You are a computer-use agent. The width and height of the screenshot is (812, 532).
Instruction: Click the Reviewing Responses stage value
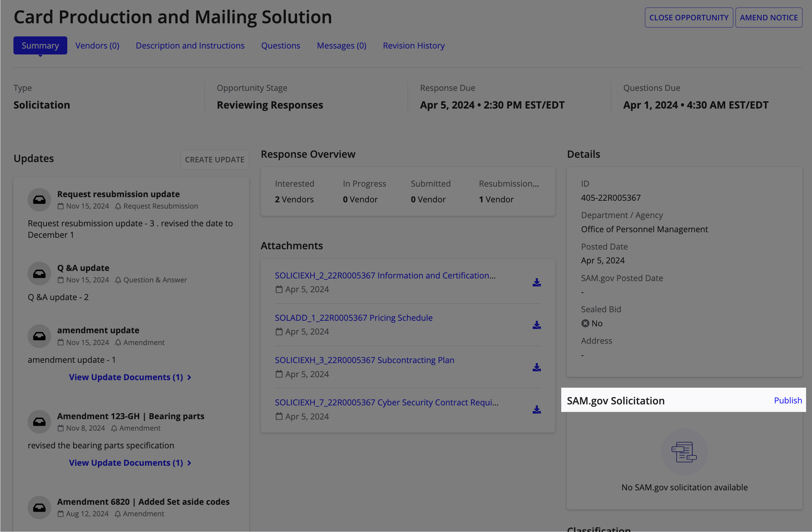pyautogui.click(x=270, y=105)
